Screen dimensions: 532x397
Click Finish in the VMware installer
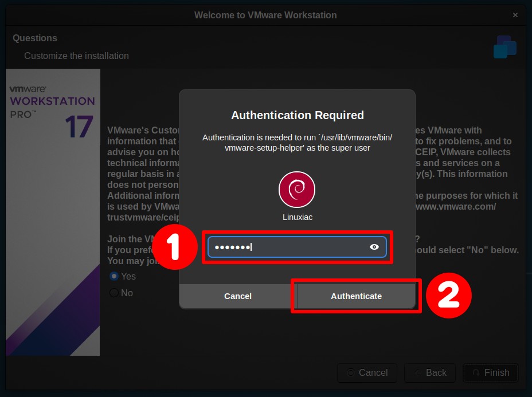(491, 372)
